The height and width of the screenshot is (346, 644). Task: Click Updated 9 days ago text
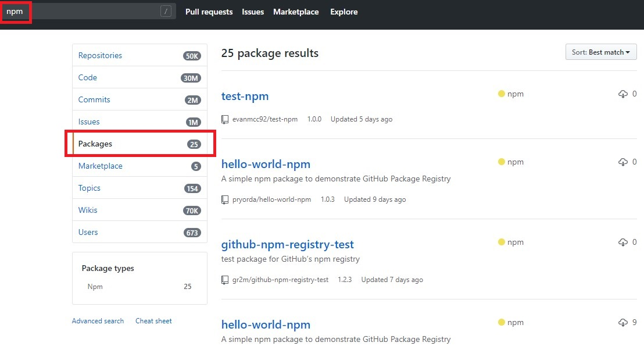(375, 199)
